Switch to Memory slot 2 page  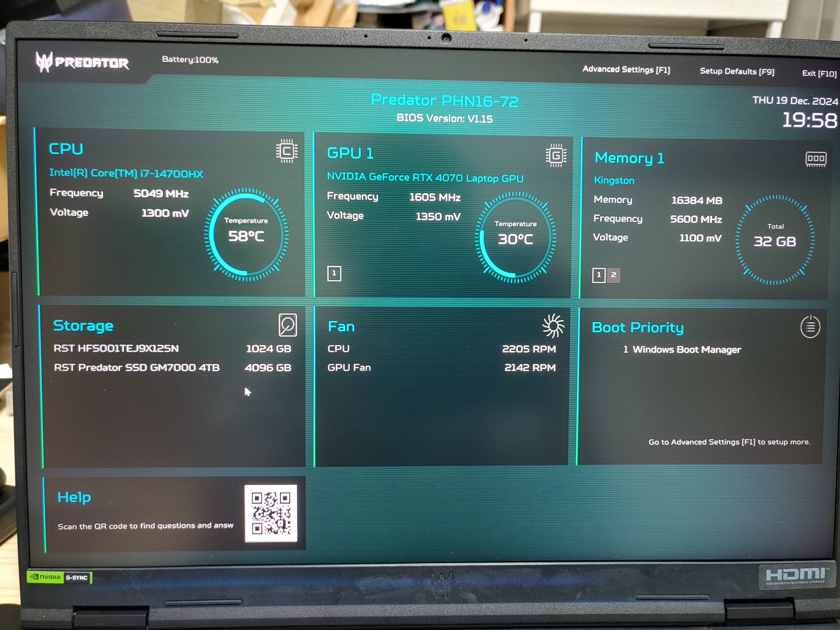tap(613, 275)
